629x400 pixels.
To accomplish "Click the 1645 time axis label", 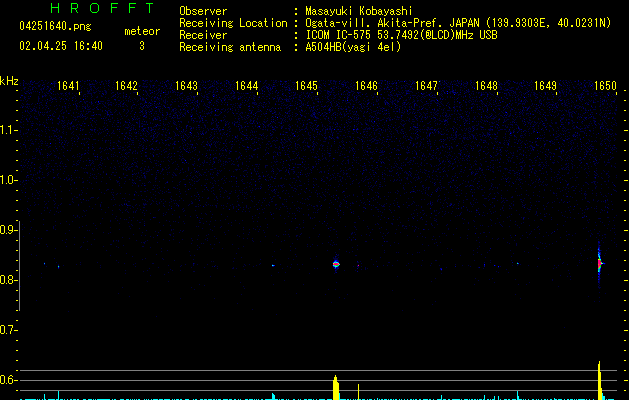I will pyautogui.click(x=306, y=86).
